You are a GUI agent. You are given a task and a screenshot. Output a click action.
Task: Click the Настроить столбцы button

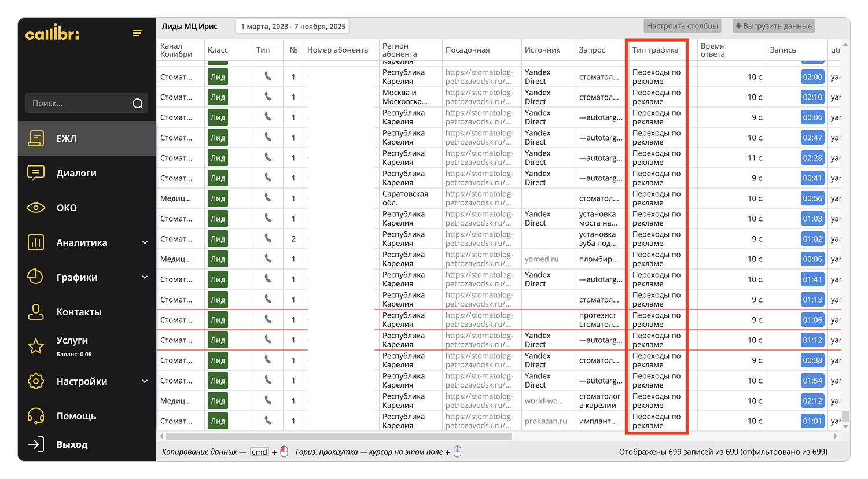click(x=682, y=26)
